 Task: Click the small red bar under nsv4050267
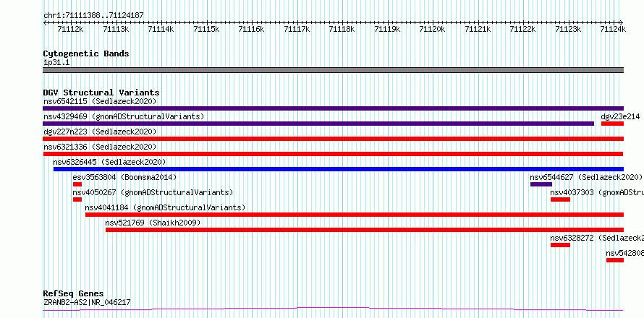(77, 199)
